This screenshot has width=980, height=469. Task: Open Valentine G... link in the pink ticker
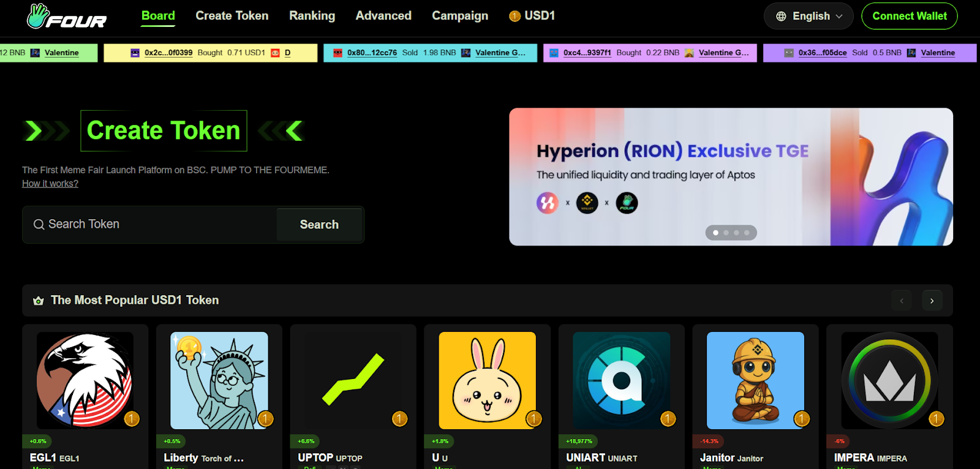[x=724, y=53]
